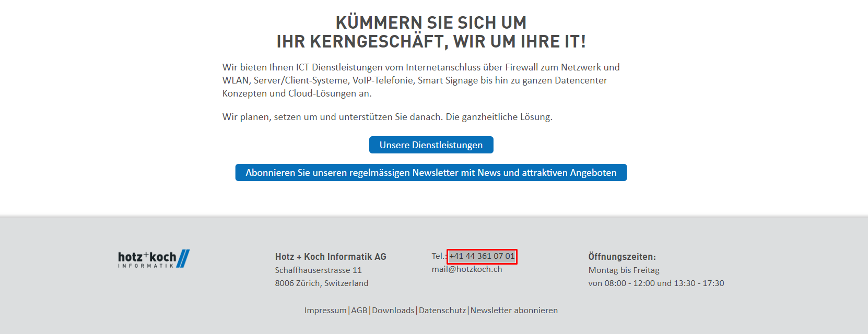868x334 pixels.
Task: Click the Hotz + Koch Informatik AG company name
Action: [331, 257]
